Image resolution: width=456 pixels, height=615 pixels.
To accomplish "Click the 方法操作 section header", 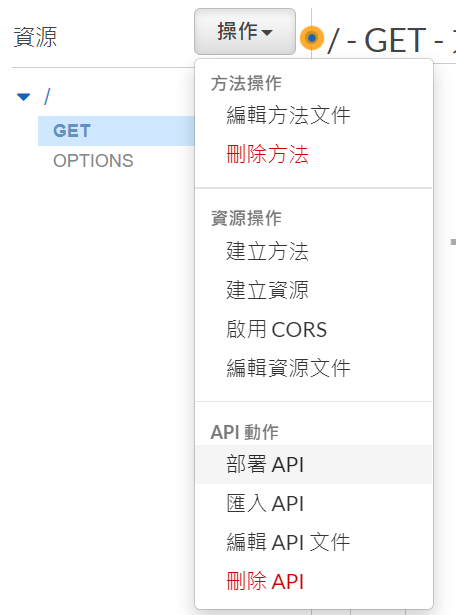I will click(246, 84).
